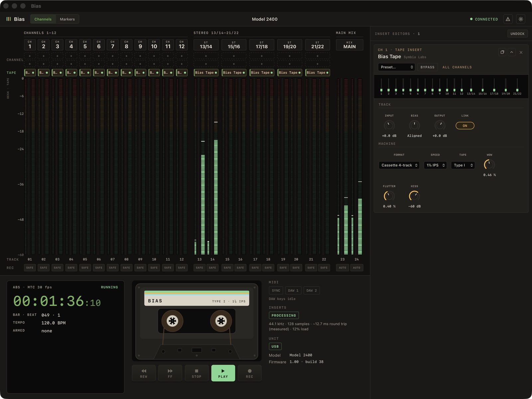Screen dimensions: 532x399
Task: Stop tape transport
Action: 197,373
